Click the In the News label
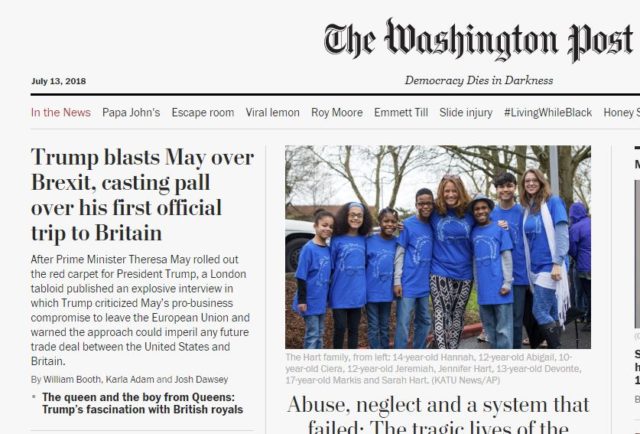 61,112
